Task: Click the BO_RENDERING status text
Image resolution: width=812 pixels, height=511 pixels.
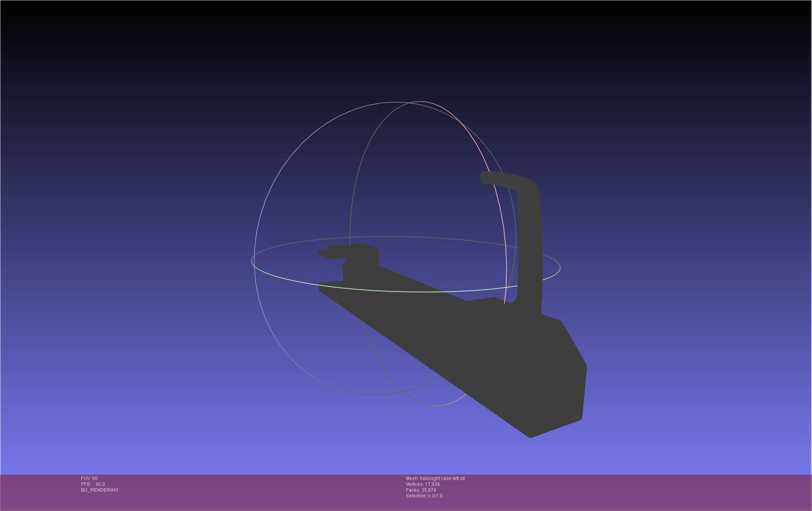Action: point(100,490)
